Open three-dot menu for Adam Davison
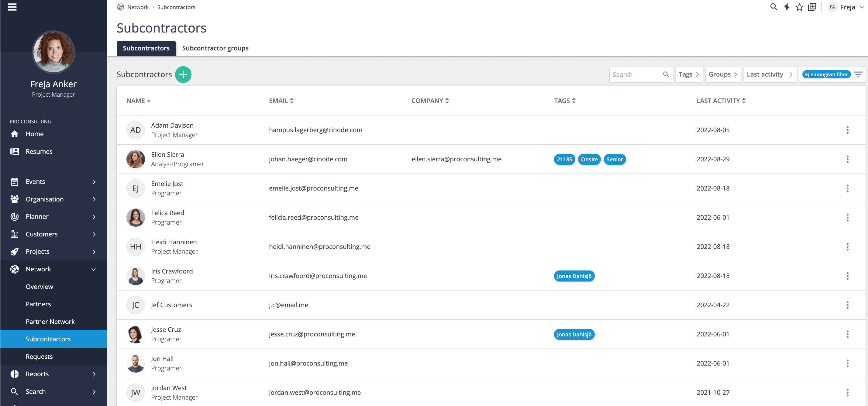The image size is (868, 406). pyautogui.click(x=847, y=130)
